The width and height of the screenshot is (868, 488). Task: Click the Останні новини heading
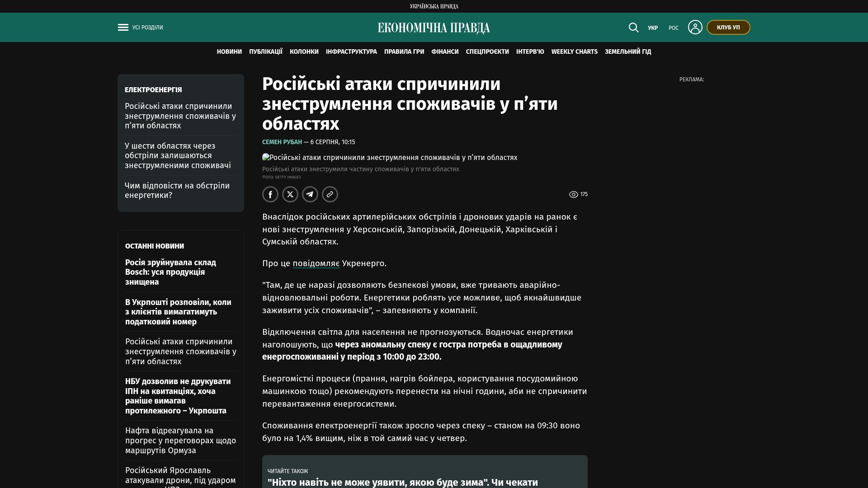tap(155, 246)
